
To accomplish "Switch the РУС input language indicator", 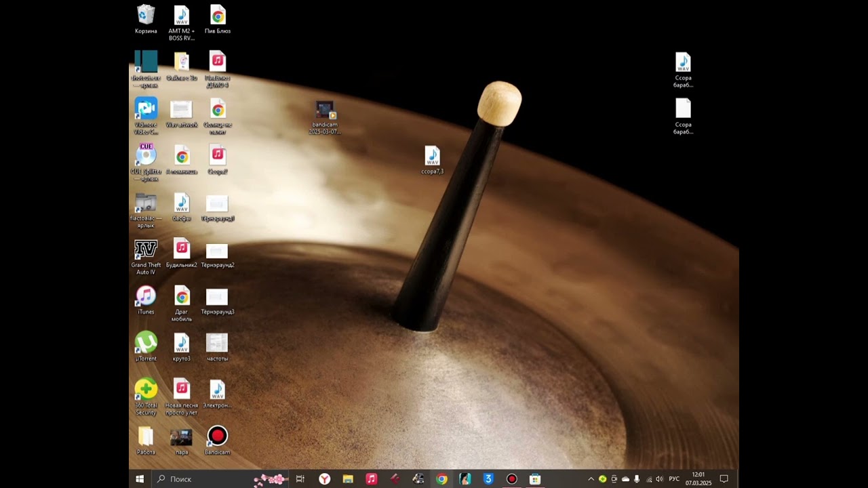I will pos(674,479).
